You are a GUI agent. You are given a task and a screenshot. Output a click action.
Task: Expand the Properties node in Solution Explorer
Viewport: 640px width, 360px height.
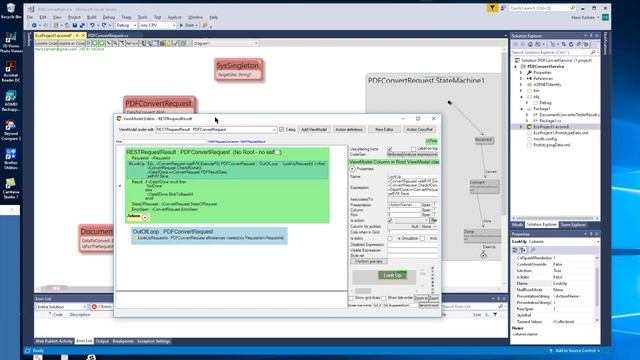pyautogui.click(x=521, y=72)
